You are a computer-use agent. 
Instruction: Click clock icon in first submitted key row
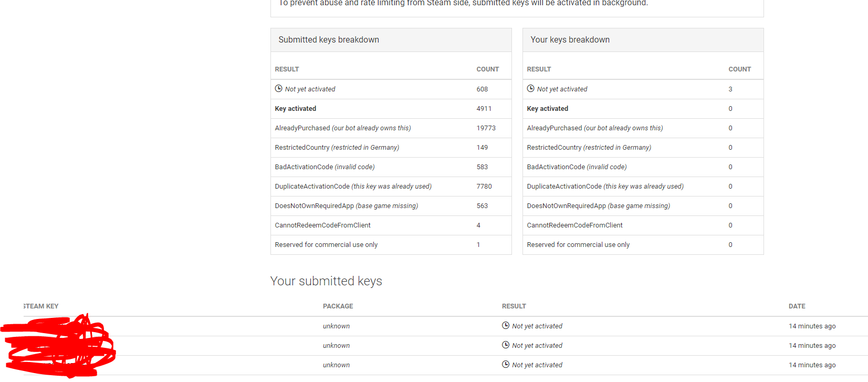click(506, 326)
